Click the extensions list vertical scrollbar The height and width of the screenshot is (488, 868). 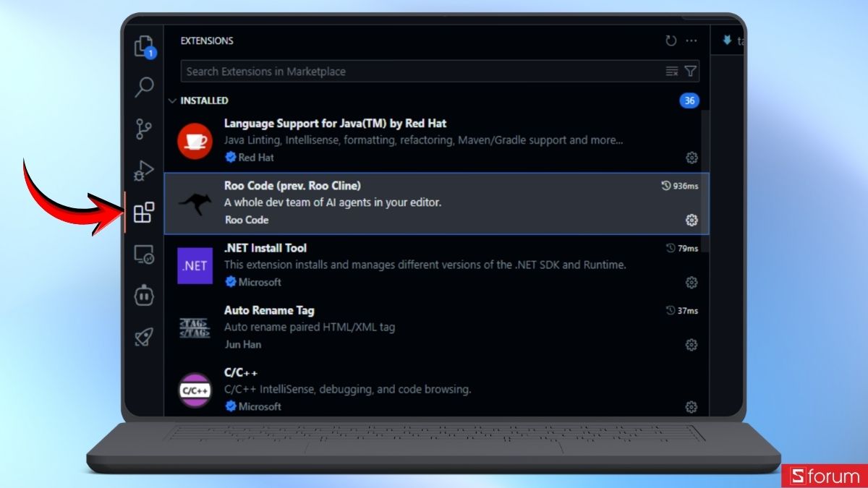point(705,181)
